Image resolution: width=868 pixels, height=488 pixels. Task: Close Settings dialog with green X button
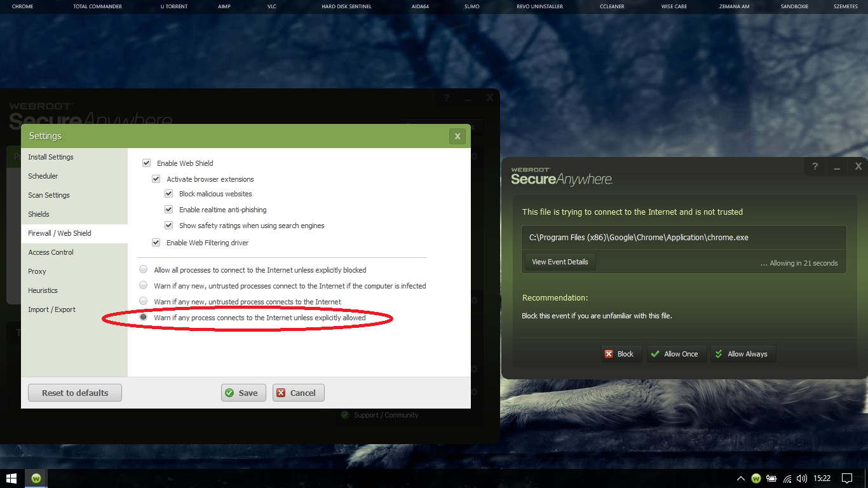457,136
